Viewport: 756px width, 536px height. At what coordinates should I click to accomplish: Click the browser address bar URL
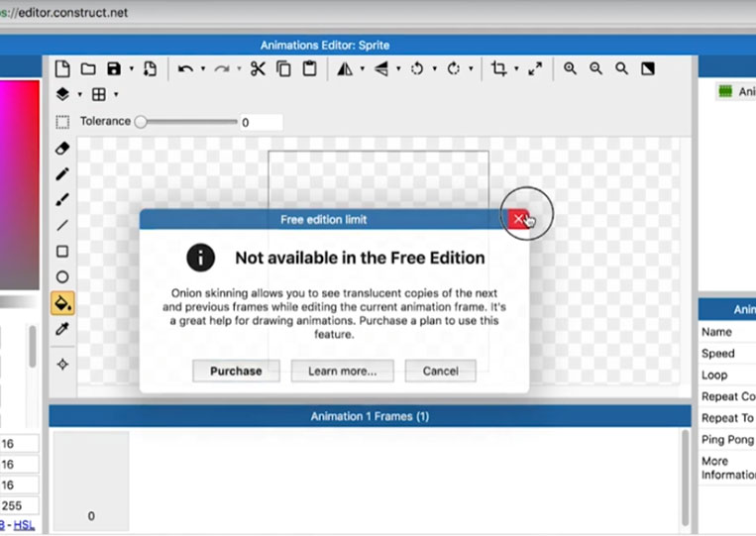[x=64, y=13]
